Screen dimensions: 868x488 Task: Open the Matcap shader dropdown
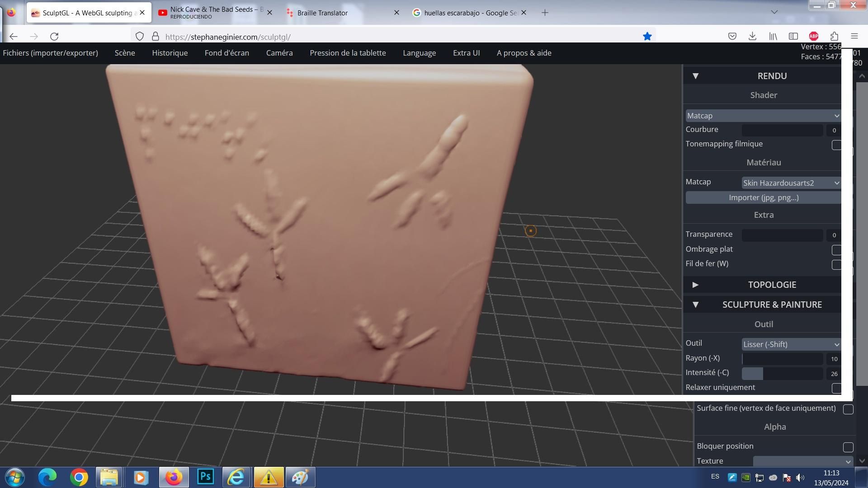click(763, 116)
